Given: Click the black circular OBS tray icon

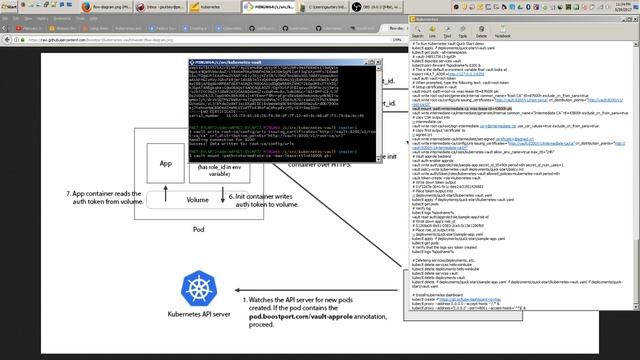Looking at the screenshot, I should tap(456, 7).
